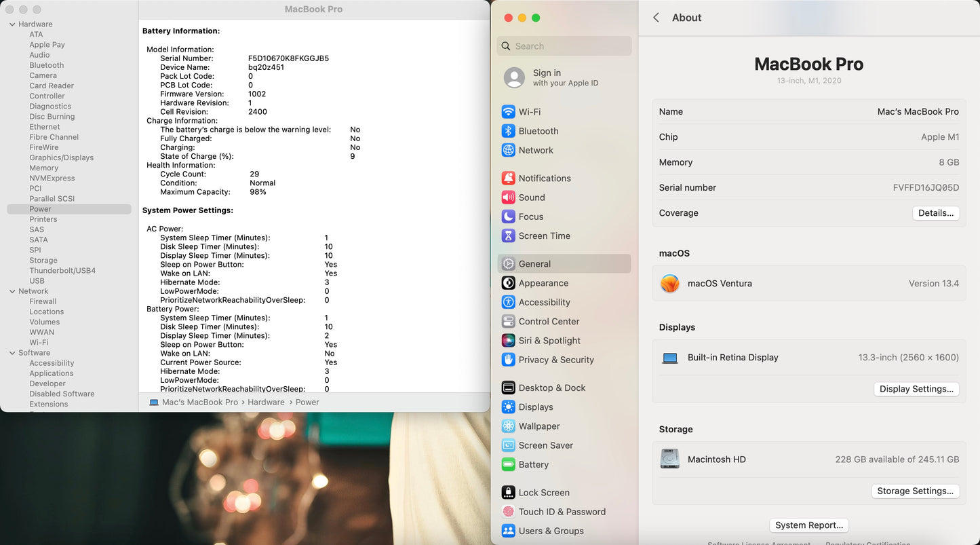Select the Bluetooth icon in settings sidebar
980x545 pixels.
508,131
